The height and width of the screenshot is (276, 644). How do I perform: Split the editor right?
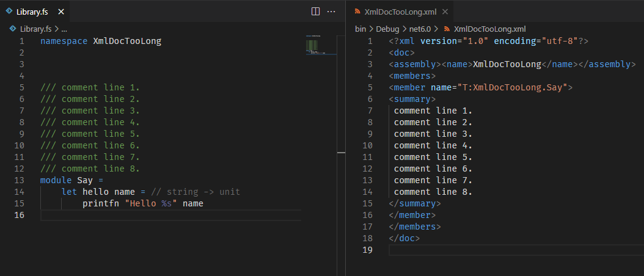click(x=315, y=12)
